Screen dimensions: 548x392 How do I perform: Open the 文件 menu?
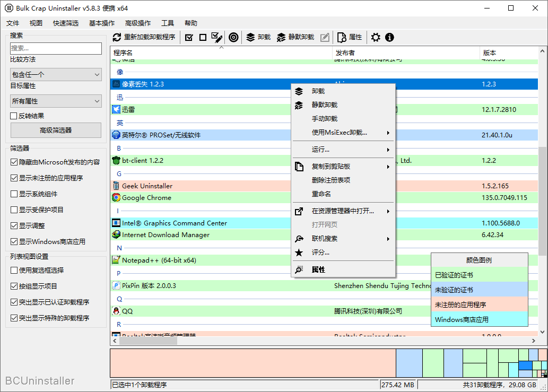pos(13,23)
